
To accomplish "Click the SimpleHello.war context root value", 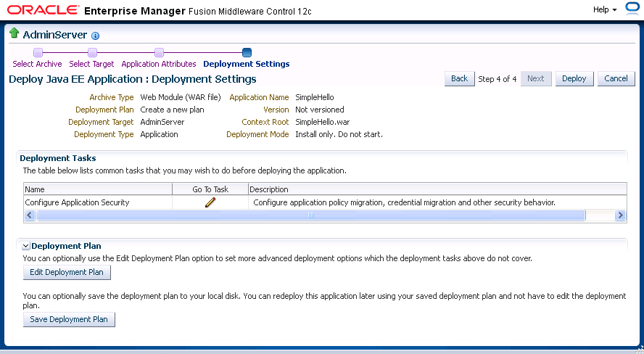I will point(323,122).
